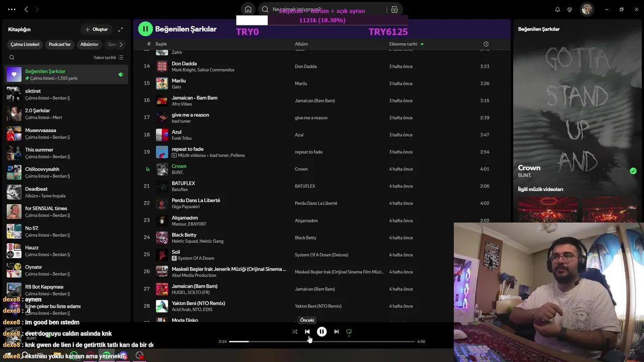Open the Chilloovvyeahh playlist
644x362 pixels.
65,172
